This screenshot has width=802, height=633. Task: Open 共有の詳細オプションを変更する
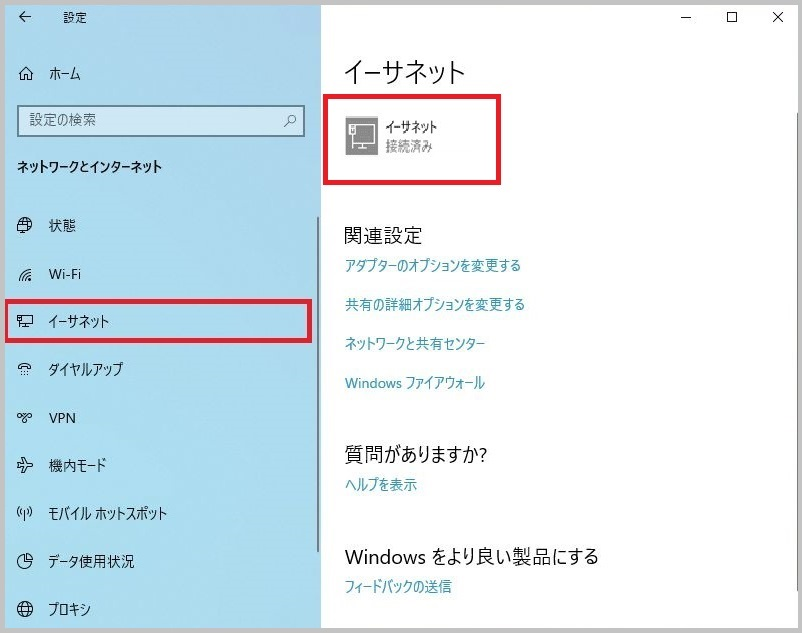point(436,306)
